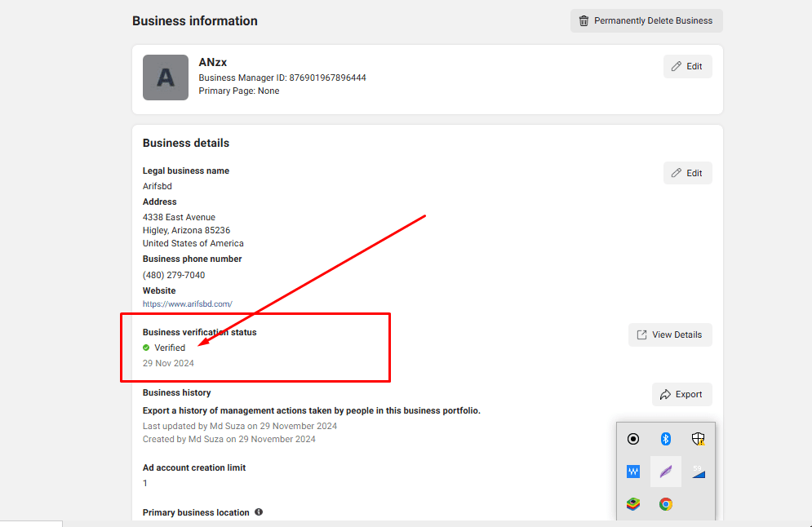Screen dimensions: 812x527
Task: Edit the Business details section
Action: tap(687, 173)
